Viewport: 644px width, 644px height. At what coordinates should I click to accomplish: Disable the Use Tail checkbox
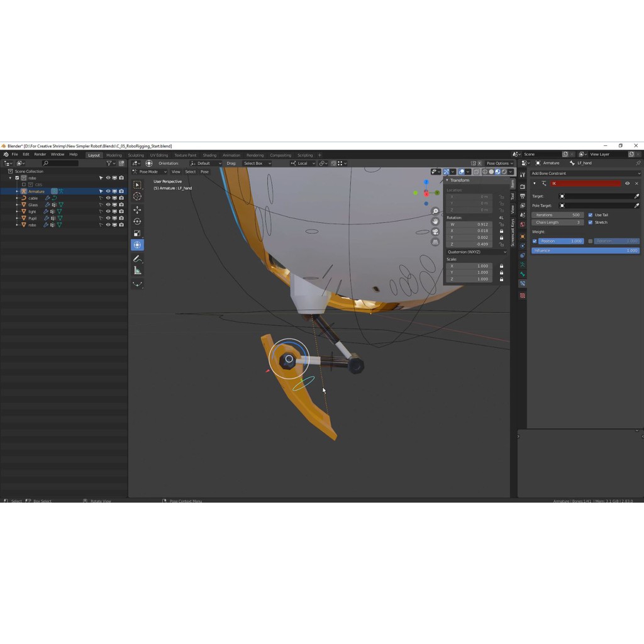pos(591,215)
